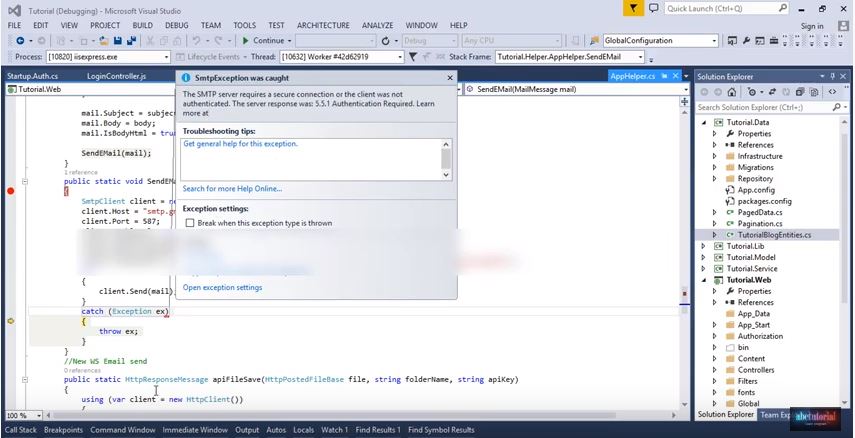Click Solution Explorer Collapse All icon
Viewport: 855px width, 438px height.
(800, 92)
